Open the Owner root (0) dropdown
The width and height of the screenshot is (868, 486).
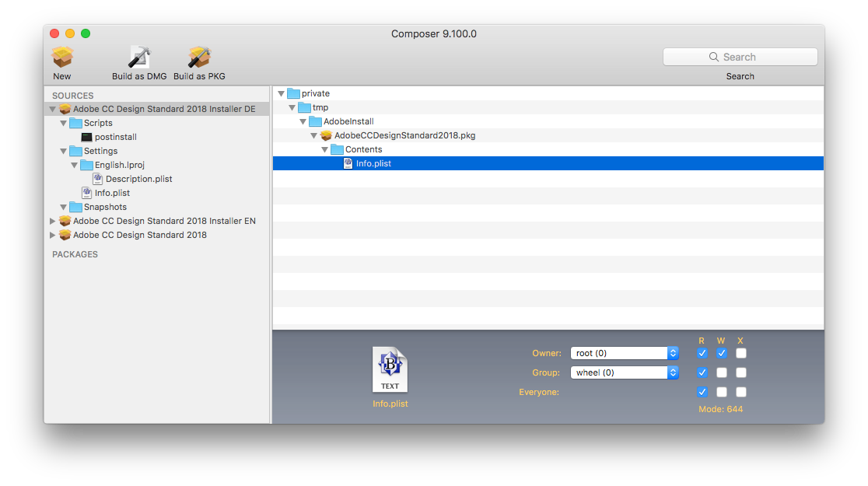point(625,353)
